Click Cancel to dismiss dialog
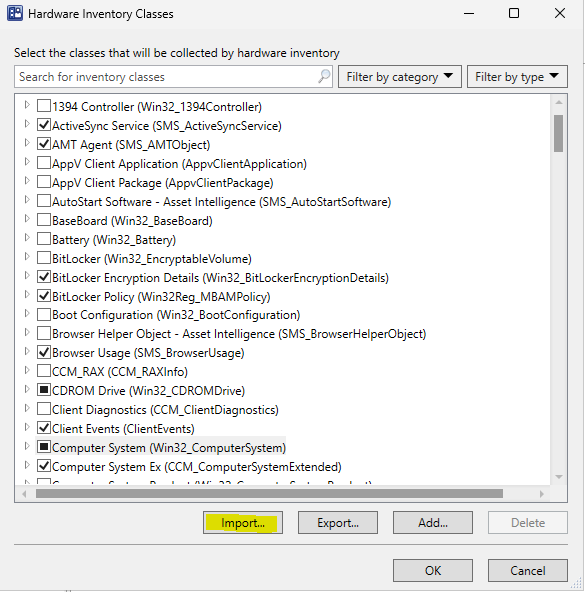This screenshot has height=592, width=585. click(x=528, y=570)
